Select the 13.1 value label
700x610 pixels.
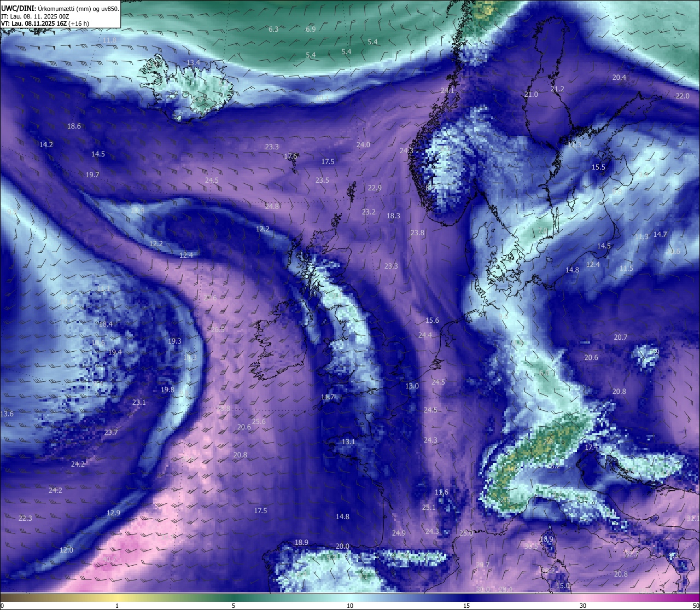(x=348, y=442)
